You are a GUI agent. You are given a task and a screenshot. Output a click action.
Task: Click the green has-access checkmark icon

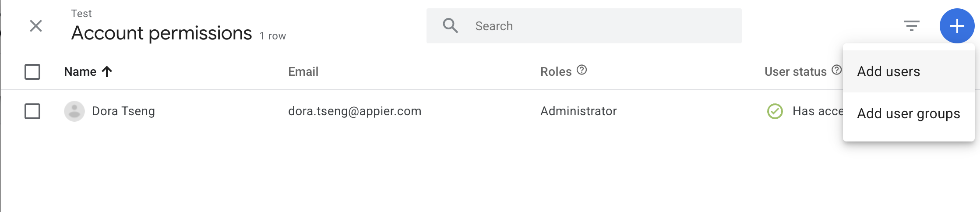[x=775, y=111]
